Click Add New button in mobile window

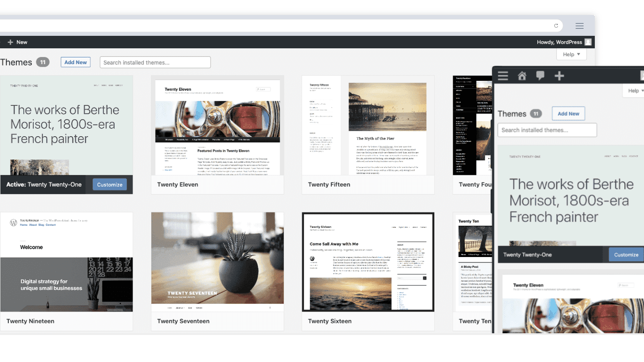[x=569, y=114]
